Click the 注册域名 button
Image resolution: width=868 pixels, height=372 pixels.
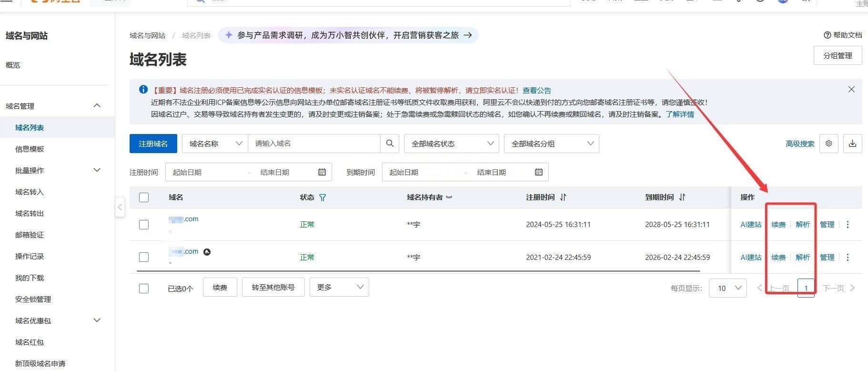tap(153, 144)
